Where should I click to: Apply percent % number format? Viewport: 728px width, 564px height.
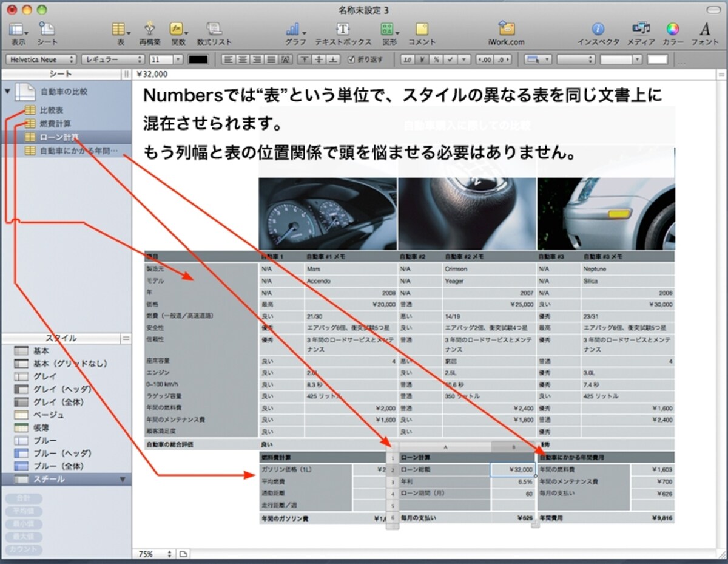pos(436,59)
